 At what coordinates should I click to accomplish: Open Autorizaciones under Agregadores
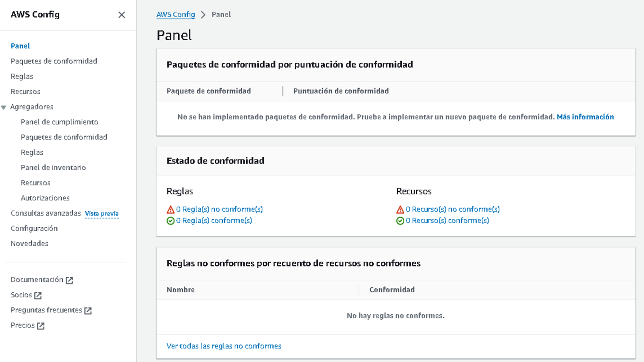(x=45, y=198)
